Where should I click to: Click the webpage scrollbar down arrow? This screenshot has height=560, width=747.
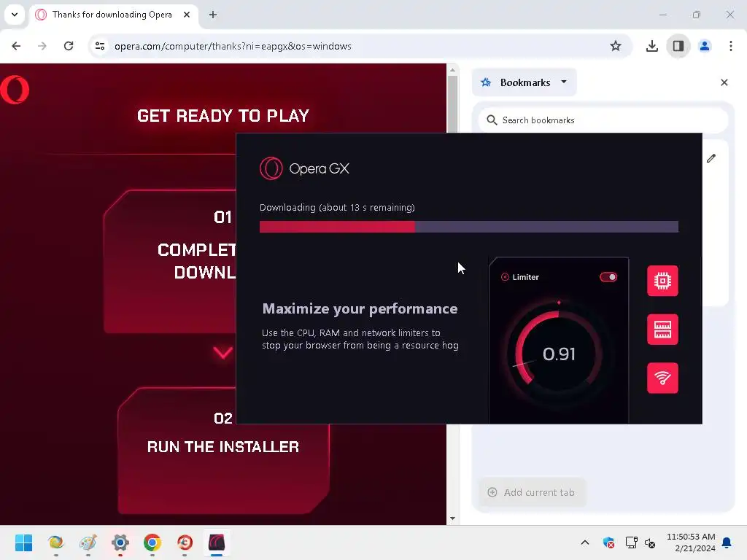[452, 518]
